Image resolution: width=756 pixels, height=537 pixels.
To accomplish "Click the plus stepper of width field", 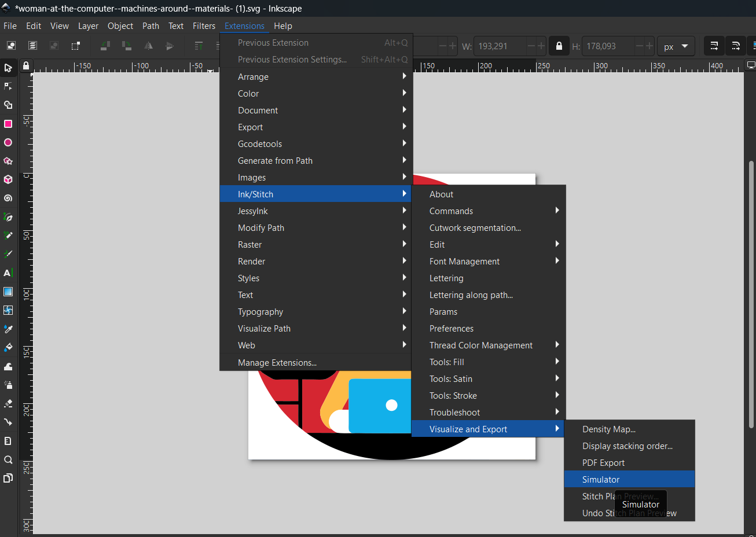I will (x=541, y=46).
